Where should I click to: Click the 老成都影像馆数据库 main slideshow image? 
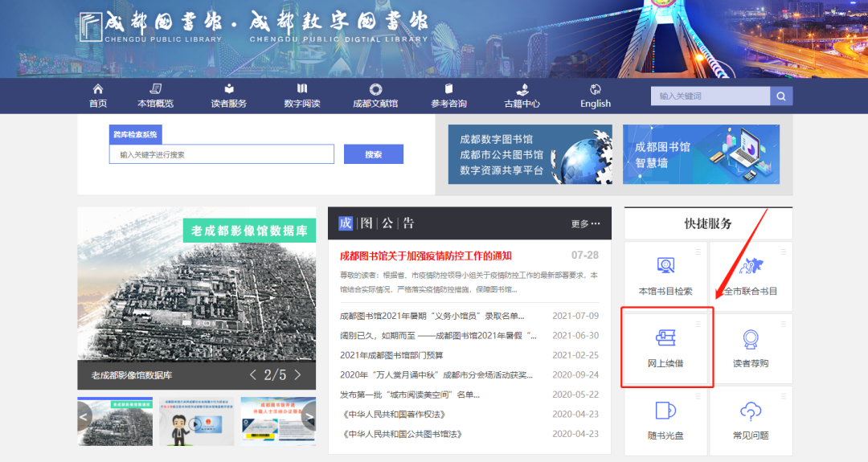pyautogui.click(x=197, y=284)
